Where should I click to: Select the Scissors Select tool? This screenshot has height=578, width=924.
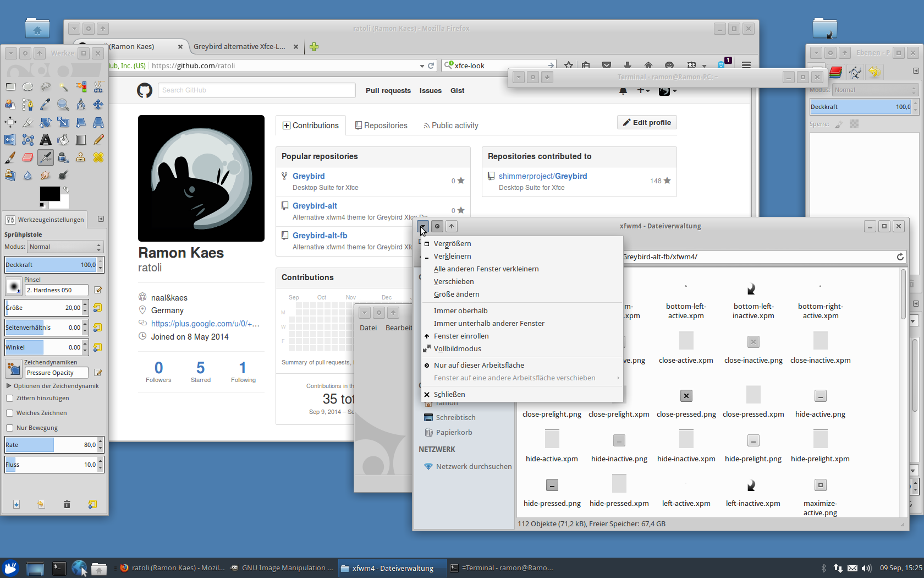pyautogui.click(x=98, y=87)
